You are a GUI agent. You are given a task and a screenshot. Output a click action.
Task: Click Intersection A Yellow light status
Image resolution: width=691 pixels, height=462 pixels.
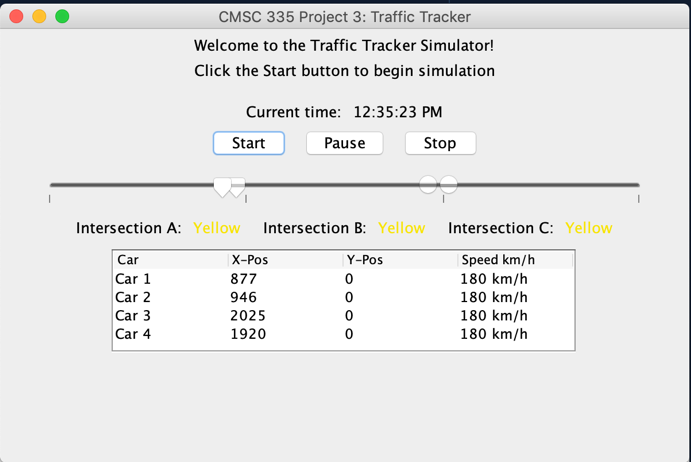click(217, 228)
